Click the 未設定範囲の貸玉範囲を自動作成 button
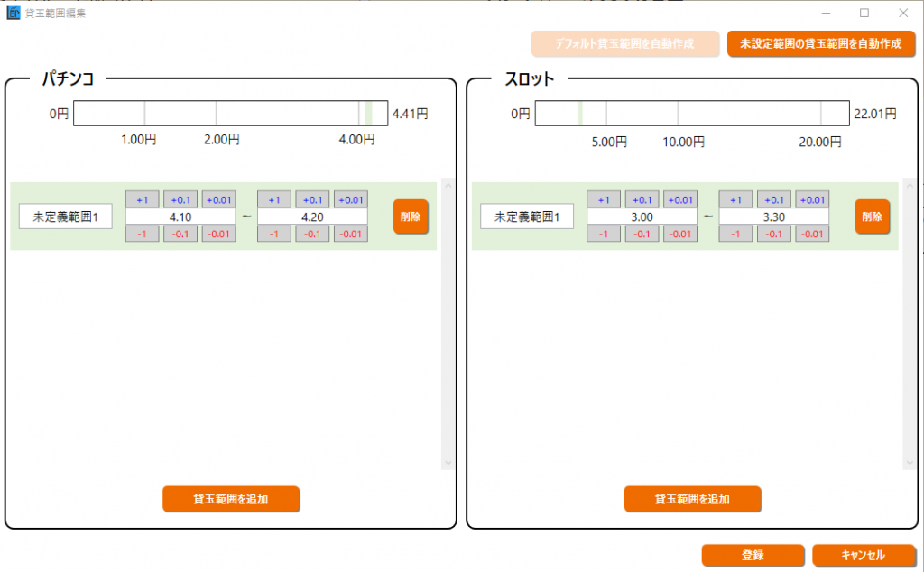The height and width of the screenshot is (572, 924). (x=821, y=43)
